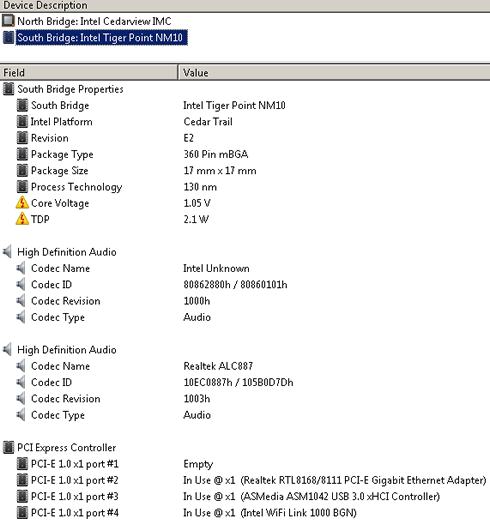This screenshot has width=490, height=525.
Task: Click the Realtek codec name speaker icon
Action: click(21, 366)
